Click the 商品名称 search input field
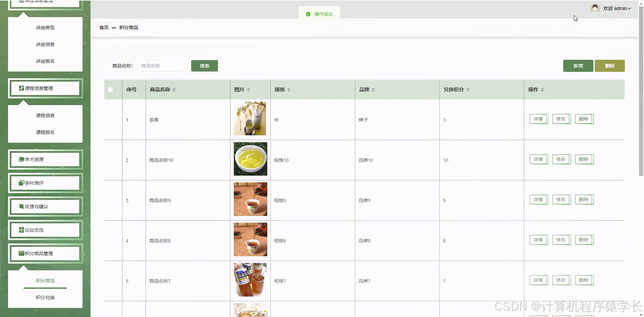 tap(163, 66)
